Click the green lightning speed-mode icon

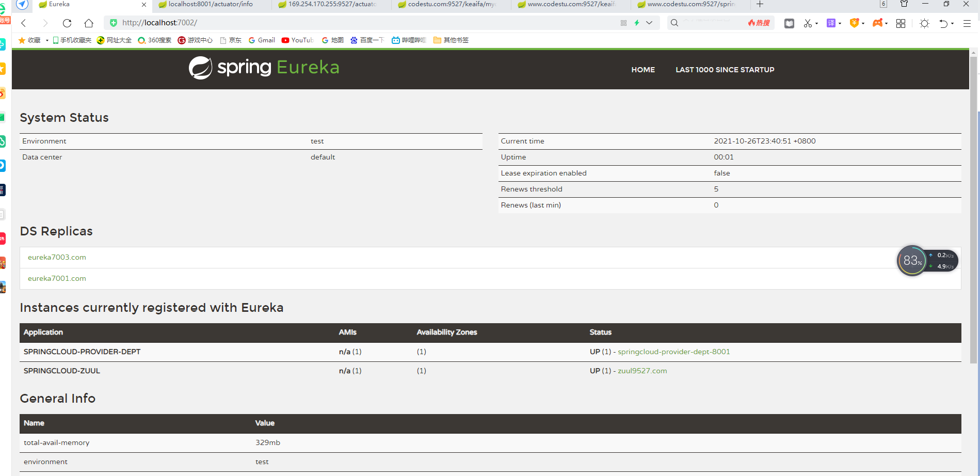(x=637, y=23)
